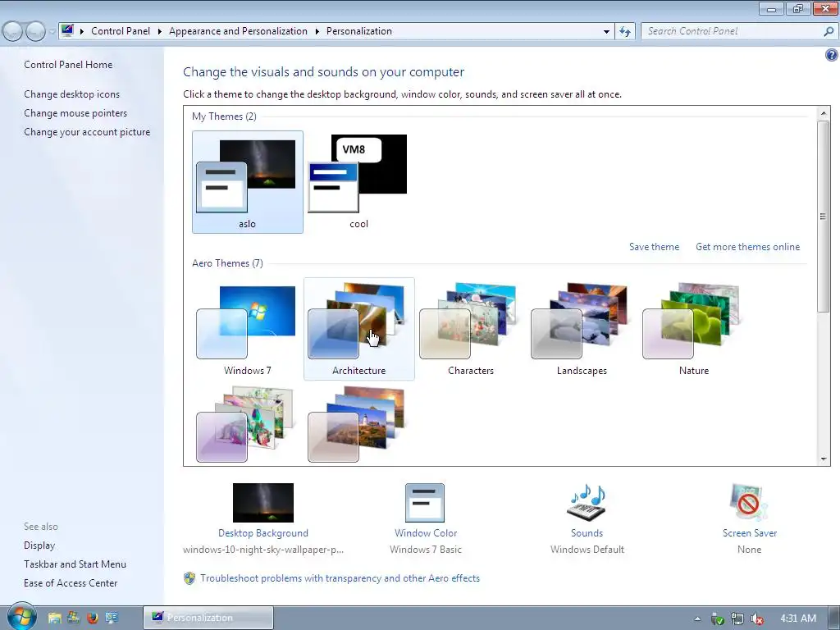Click Save theme link
The image size is (840, 630).
(x=654, y=247)
